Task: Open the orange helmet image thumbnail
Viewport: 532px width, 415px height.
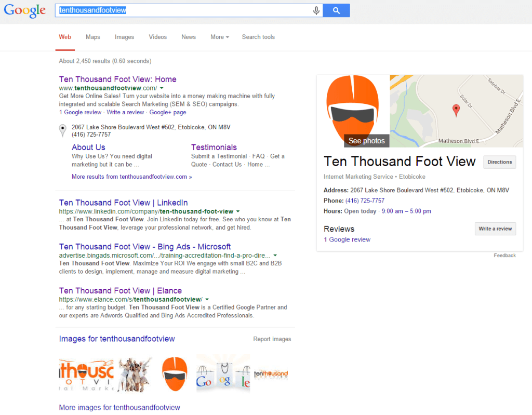Action: tap(175, 374)
